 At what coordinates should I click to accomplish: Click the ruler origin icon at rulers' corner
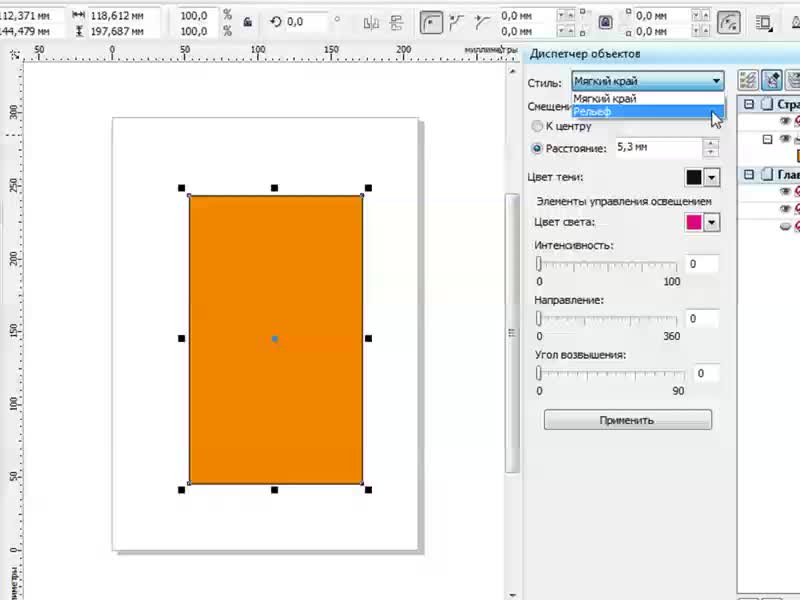point(14,54)
